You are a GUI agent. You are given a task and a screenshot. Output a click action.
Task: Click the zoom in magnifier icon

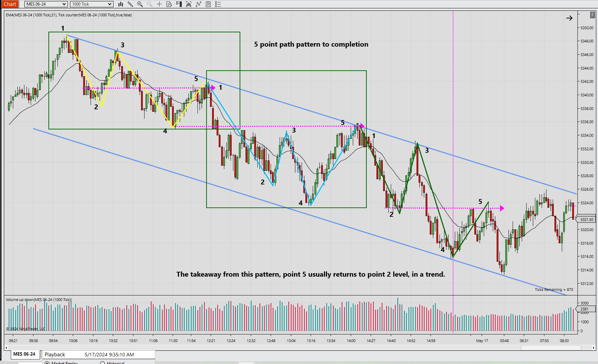coord(140,4)
